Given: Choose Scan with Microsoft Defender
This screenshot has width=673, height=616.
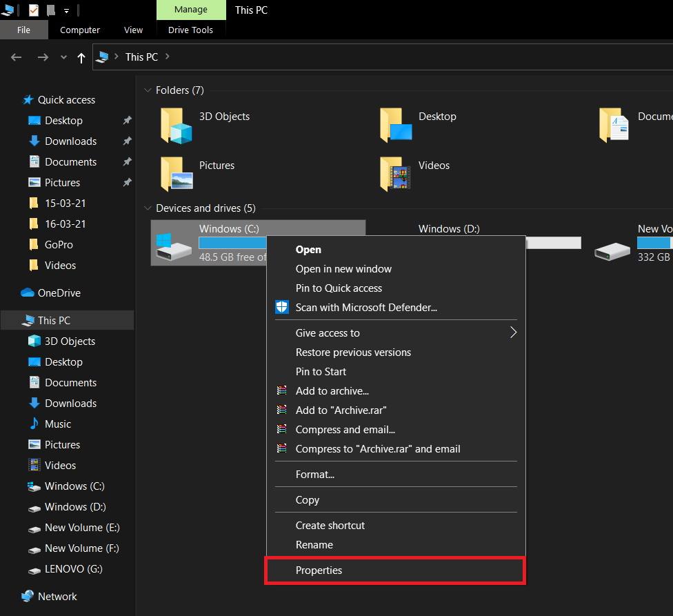Looking at the screenshot, I should (x=396, y=308).
